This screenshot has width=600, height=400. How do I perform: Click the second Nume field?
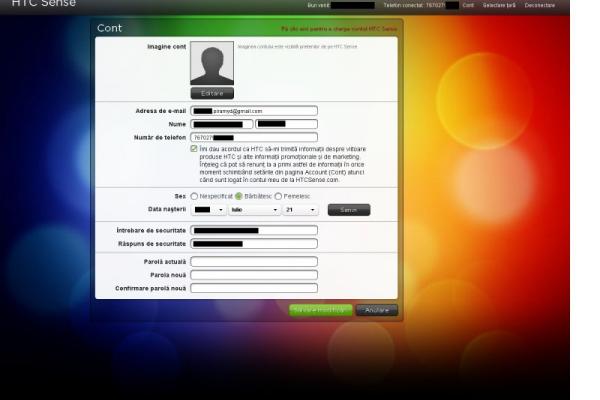pyautogui.click(x=287, y=124)
